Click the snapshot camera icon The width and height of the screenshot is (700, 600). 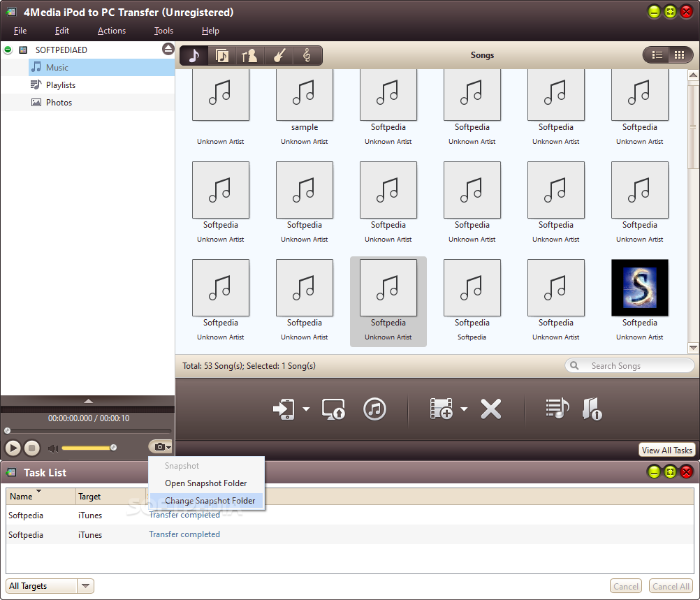click(159, 446)
